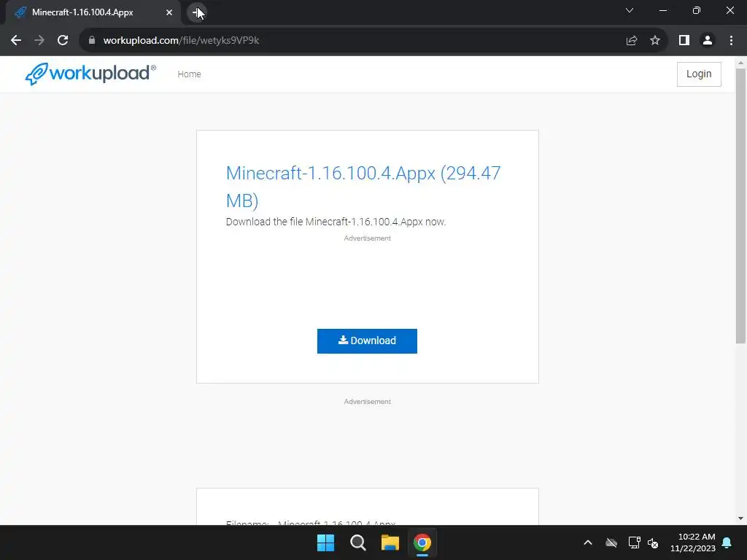Click the Chrome taskbar icon
This screenshot has height=560, width=747.
422,542
